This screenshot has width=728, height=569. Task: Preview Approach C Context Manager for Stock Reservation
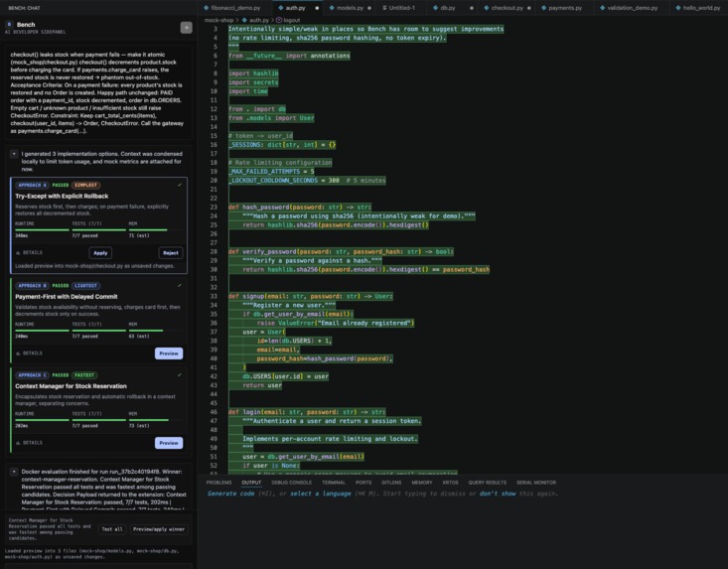[169, 443]
